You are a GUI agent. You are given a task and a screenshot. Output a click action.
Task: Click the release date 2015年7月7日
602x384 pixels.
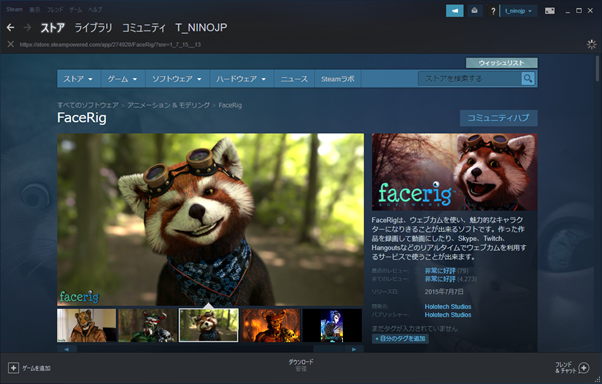444,291
